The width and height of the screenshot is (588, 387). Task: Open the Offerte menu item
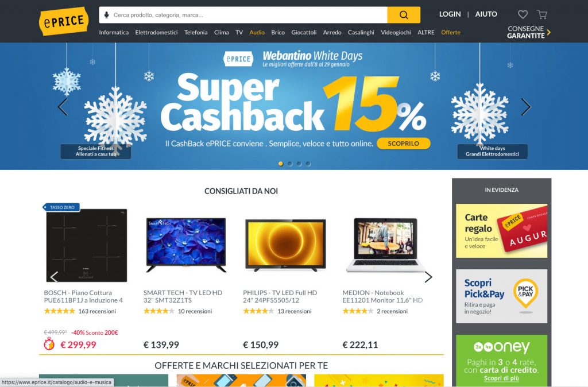point(451,32)
